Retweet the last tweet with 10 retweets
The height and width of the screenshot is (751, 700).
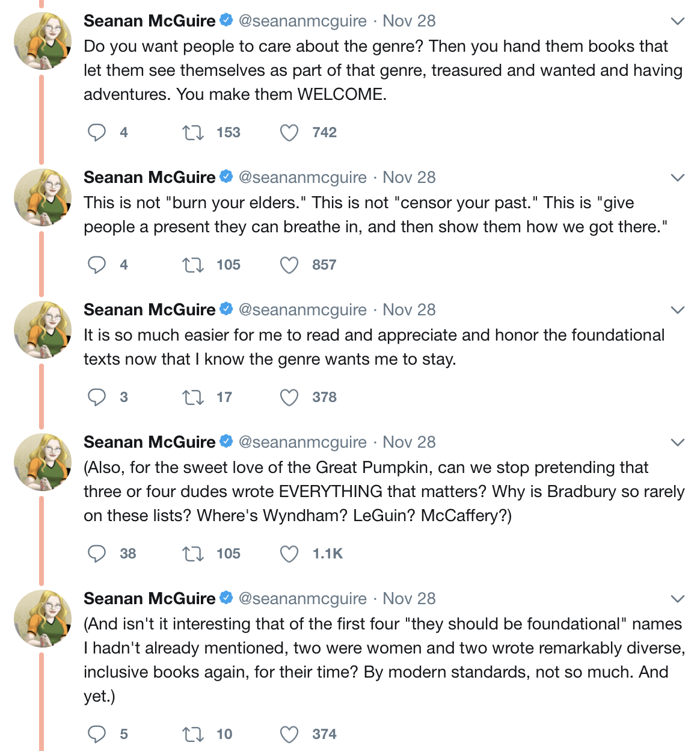[x=193, y=734]
